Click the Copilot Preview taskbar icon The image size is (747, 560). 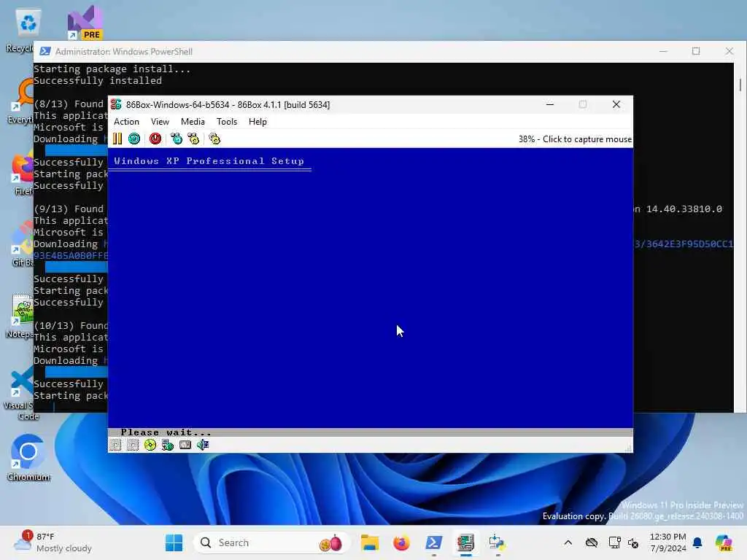pos(724,542)
